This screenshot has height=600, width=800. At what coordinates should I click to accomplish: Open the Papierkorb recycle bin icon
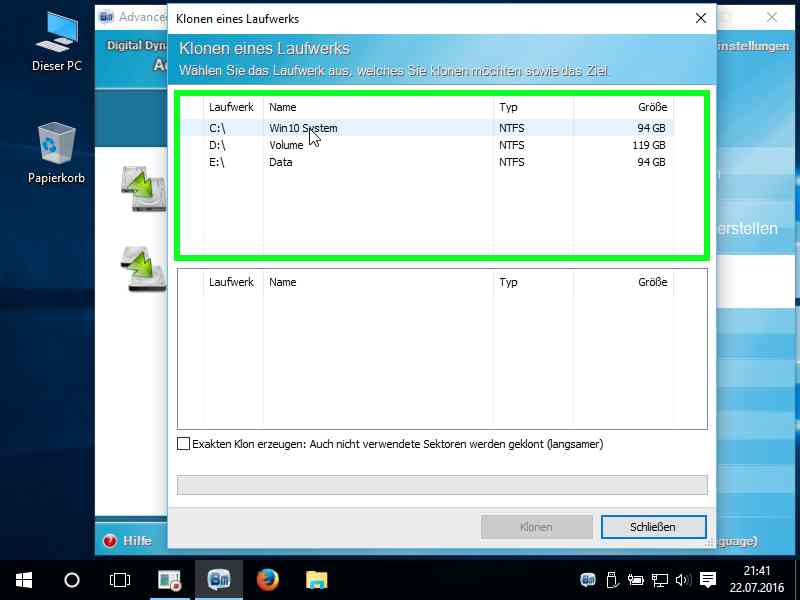coord(56,153)
